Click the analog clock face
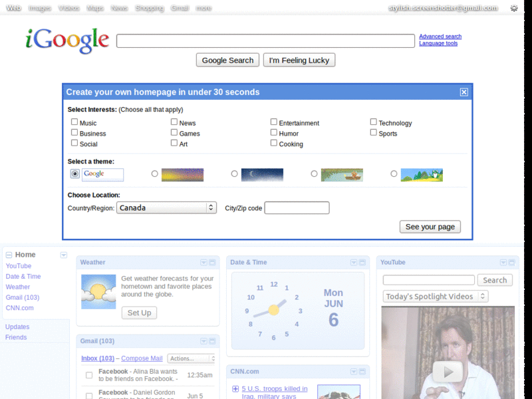The width and height of the screenshot is (532, 399). click(x=273, y=309)
